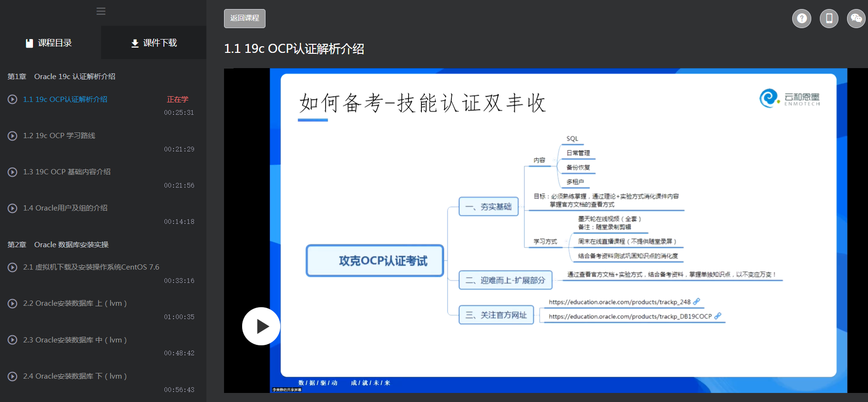Click the 00:56:43 duration text
Image resolution: width=868 pixels, height=402 pixels.
point(179,390)
